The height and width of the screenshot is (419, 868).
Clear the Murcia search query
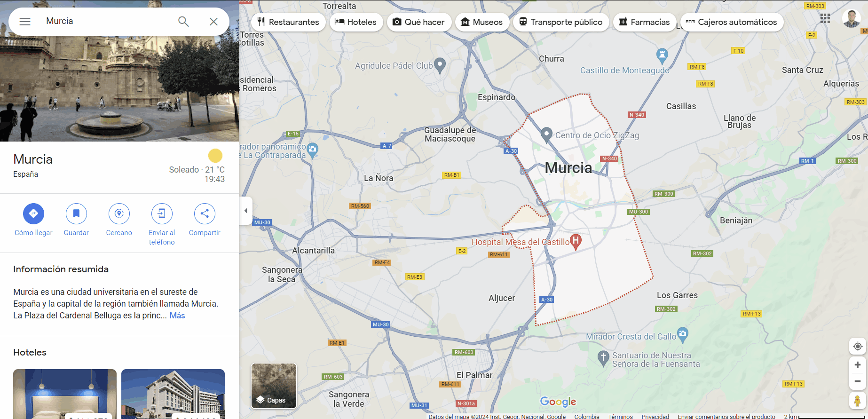(213, 22)
